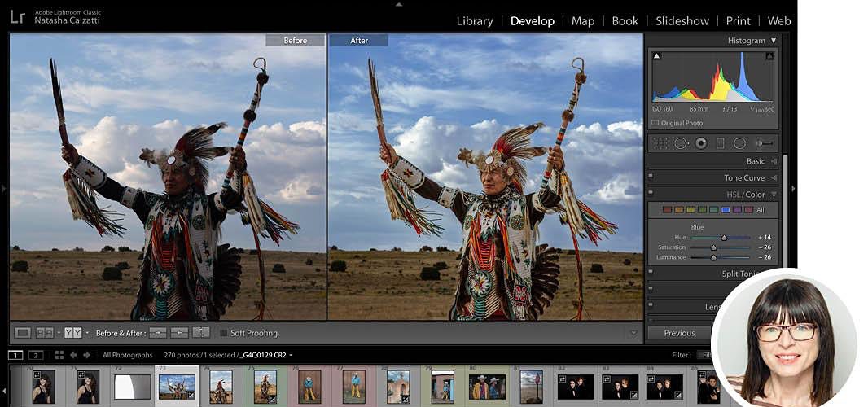This screenshot has height=407, width=868.
Task: Toggle the highlight clipping indicator in Histogram
Action: [x=769, y=56]
